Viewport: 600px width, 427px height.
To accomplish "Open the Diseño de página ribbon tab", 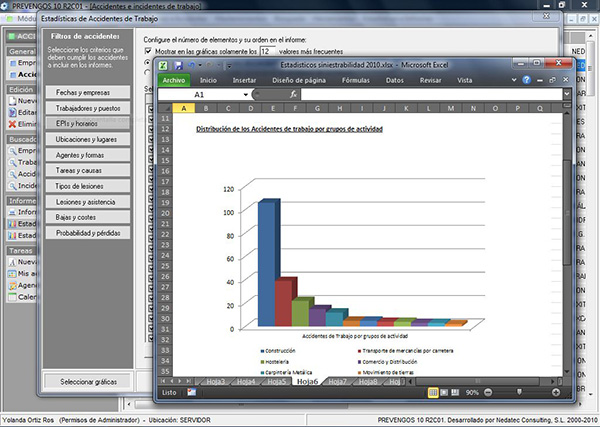I will tap(299, 80).
